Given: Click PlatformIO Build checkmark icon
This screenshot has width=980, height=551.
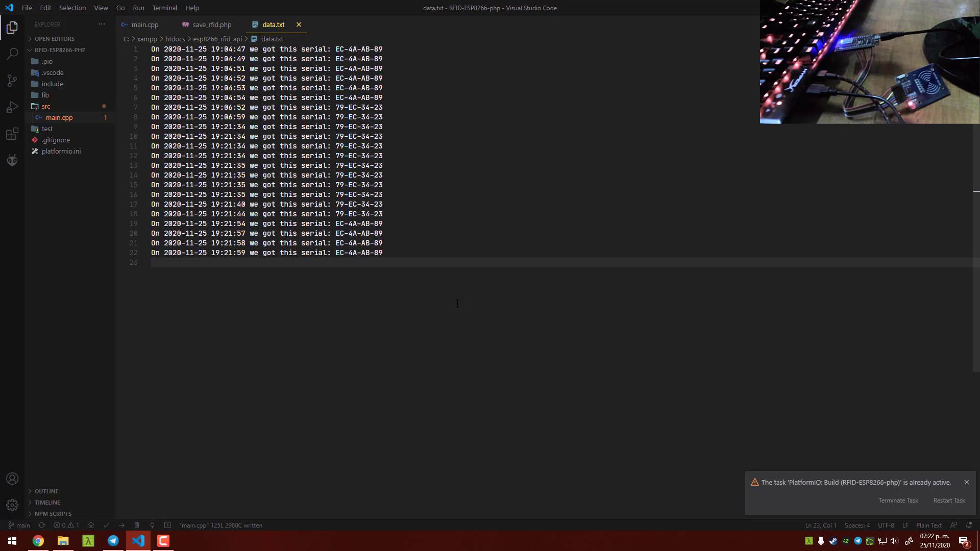Looking at the screenshot, I should click(106, 525).
